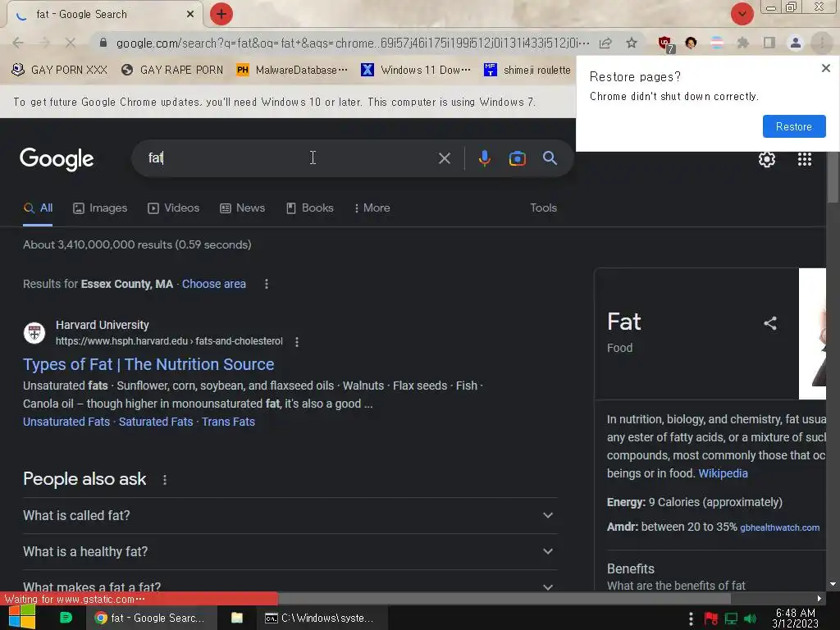Open the three-dot menu next to the Harvard URL

pyautogui.click(x=297, y=341)
